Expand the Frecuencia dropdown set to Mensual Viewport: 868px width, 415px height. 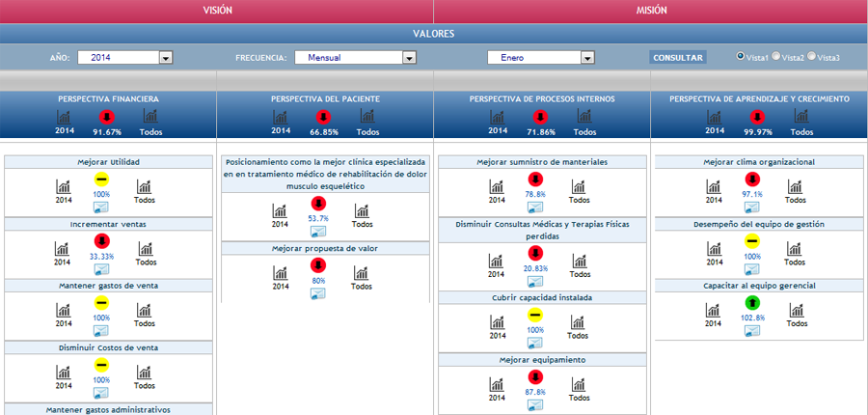pyautogui.click(x=355, y=58)
